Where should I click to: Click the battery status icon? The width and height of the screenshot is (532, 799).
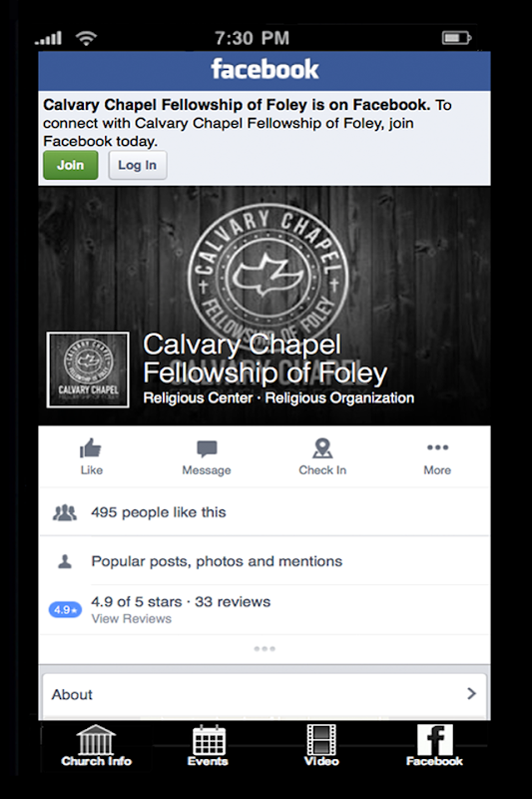pos(456,38)
